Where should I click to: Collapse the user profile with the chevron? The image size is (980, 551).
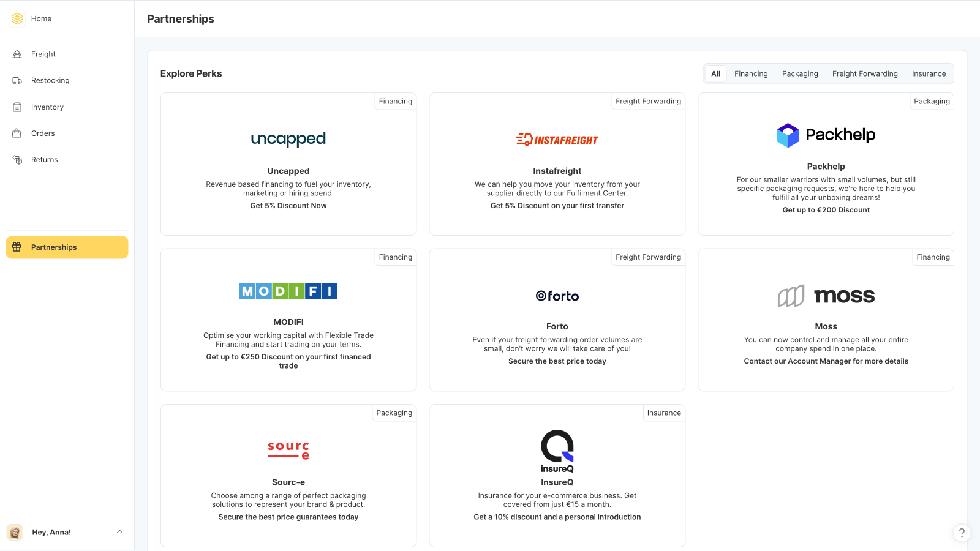click(119, 532)
